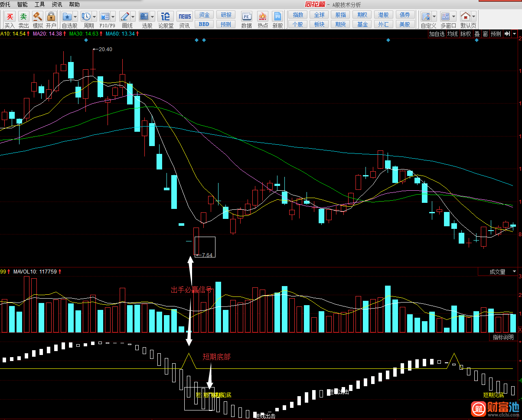Click the 外汇 forex button
This screenshot has width=522, height=420.
coord(383,24)
